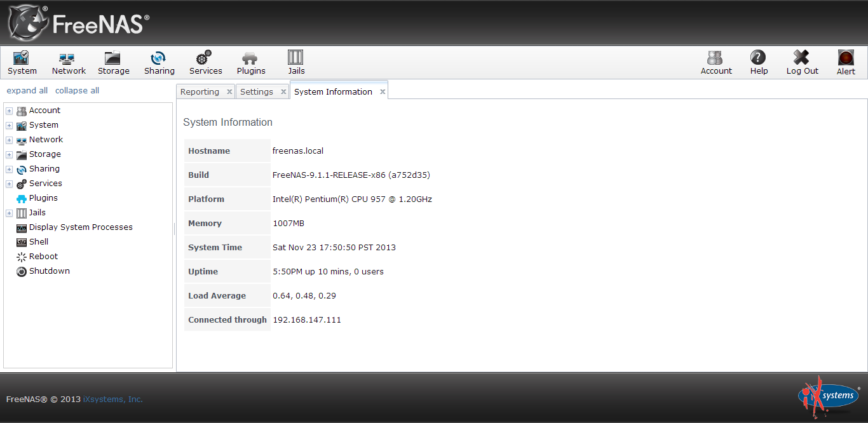
Task: Click the Shutdown icon in tree
Action: click(x=22, y=271)
